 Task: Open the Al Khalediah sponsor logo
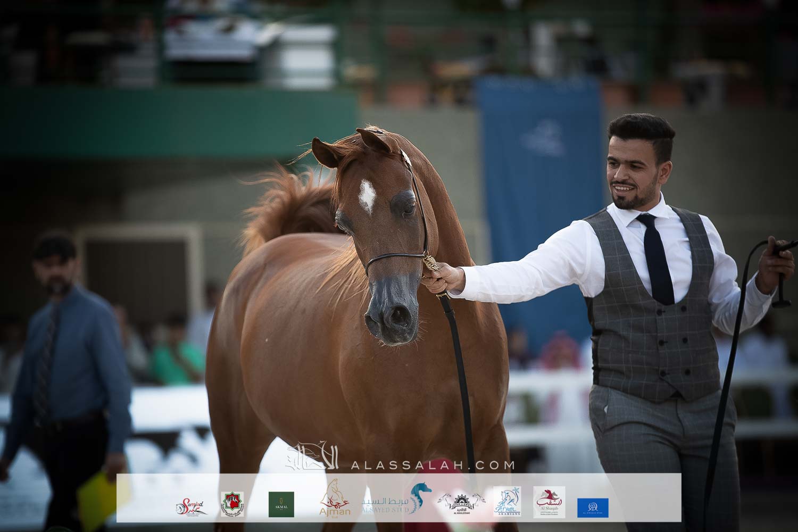462,503
